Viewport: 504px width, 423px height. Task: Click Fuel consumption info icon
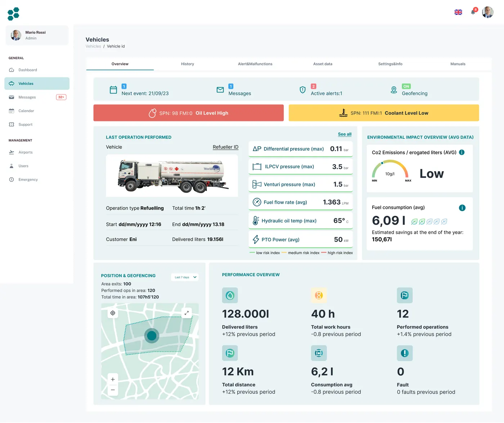pos(462,208)
